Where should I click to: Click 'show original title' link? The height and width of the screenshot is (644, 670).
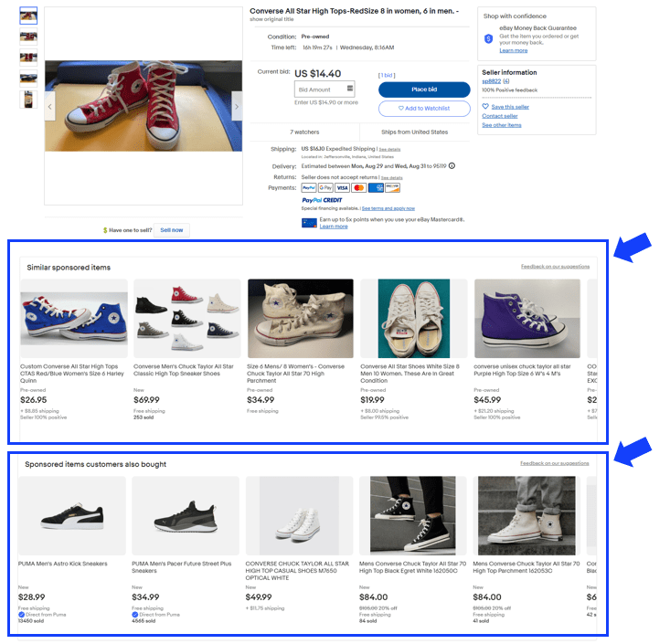[271, 19]
